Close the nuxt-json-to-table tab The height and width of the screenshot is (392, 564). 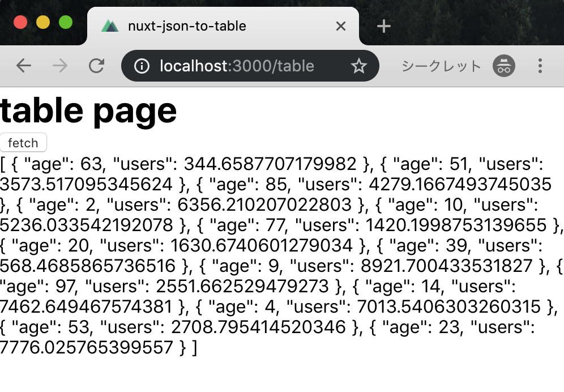[340, 26]
